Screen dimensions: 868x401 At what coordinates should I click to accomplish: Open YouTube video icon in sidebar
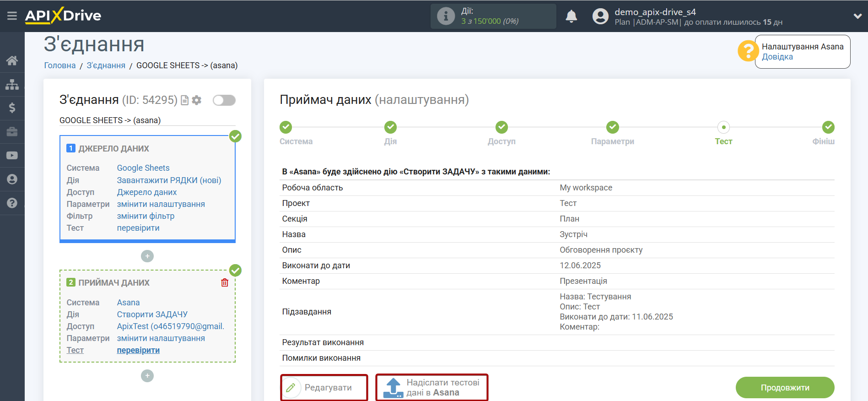pyautogui.click(x=12, y=156)
